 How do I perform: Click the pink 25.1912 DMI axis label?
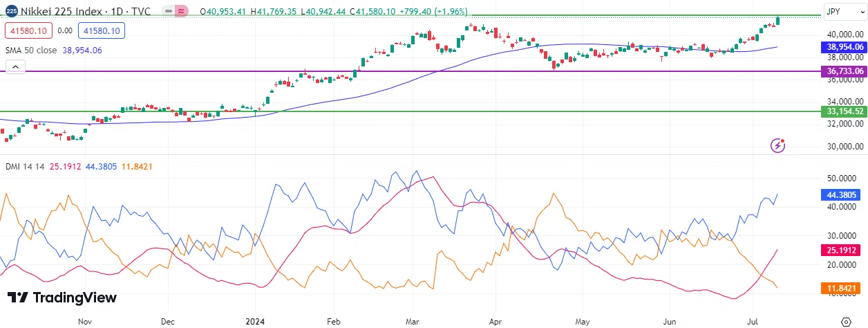(x=845, y=250)
